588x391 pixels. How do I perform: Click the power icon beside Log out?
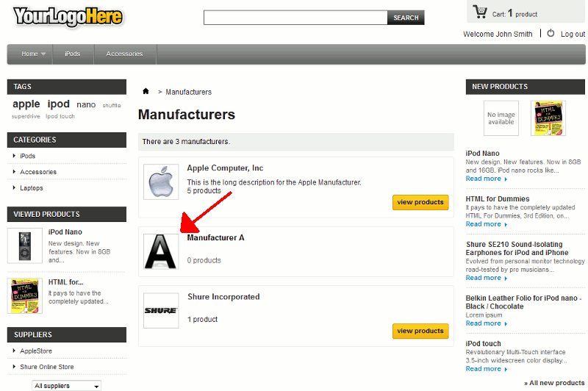click(551, 33)
